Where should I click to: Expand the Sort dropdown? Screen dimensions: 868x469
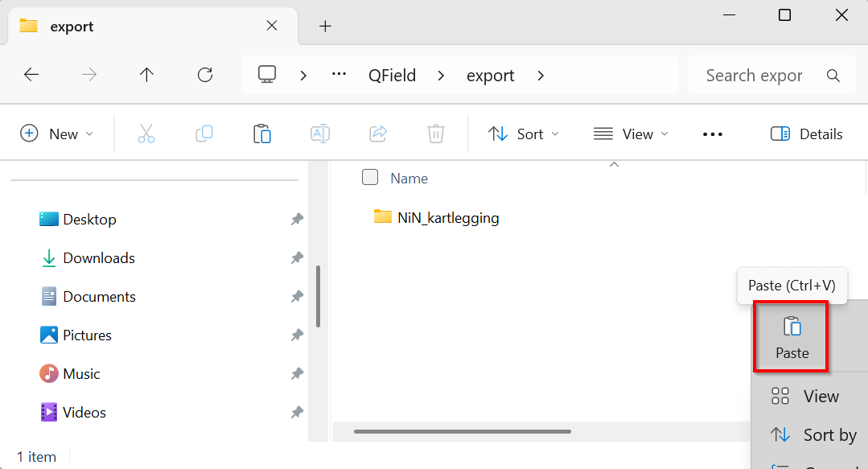pyautogui.click(x=524, y=134)
